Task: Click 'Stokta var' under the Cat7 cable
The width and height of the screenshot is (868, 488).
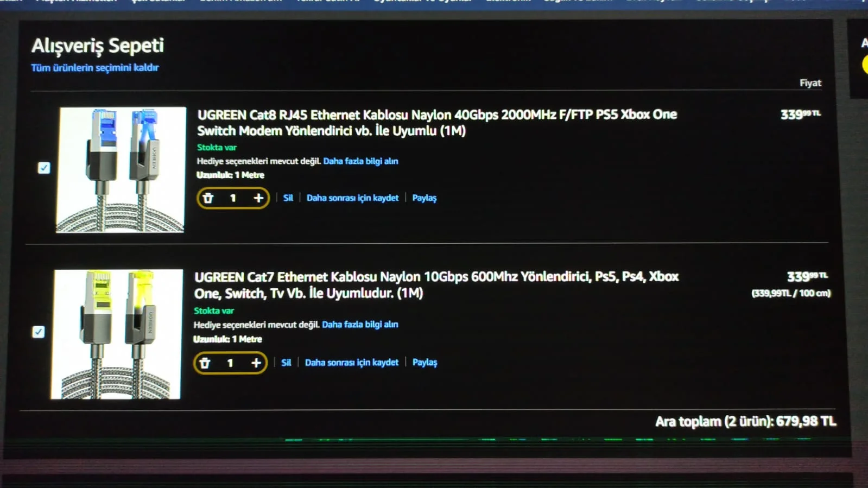Action: [214, 311]
